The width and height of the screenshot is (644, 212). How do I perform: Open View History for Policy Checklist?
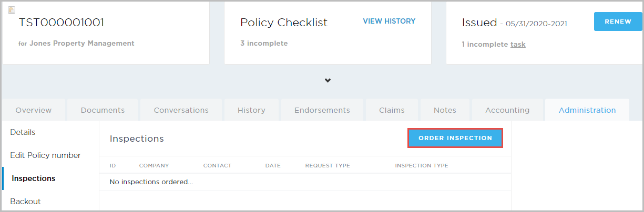point(389,22)
